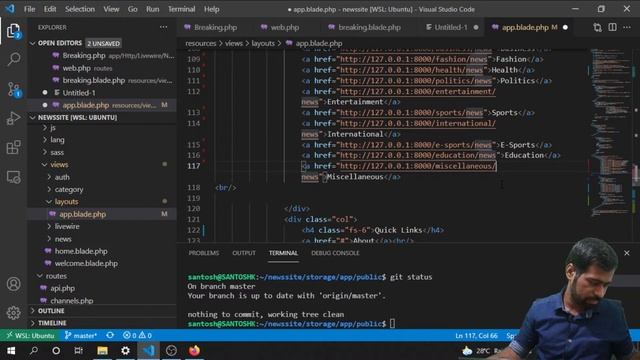The width and height of the screenshot is (640, 360).
Task: Collapse the NEWSSITE [WSL: UBUNTU] section
Action: tap(102, 118)
